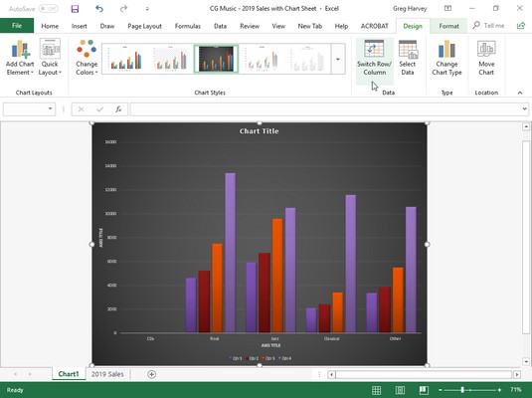The height and width of the screenshot is (398, 532).
Task: Expand the Chart Styles gallery
Action: [338, 59]
